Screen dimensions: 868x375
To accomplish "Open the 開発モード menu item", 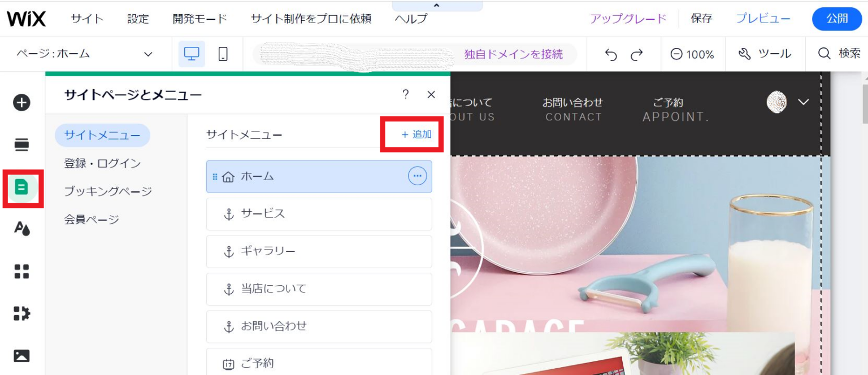I will (200, 18).
